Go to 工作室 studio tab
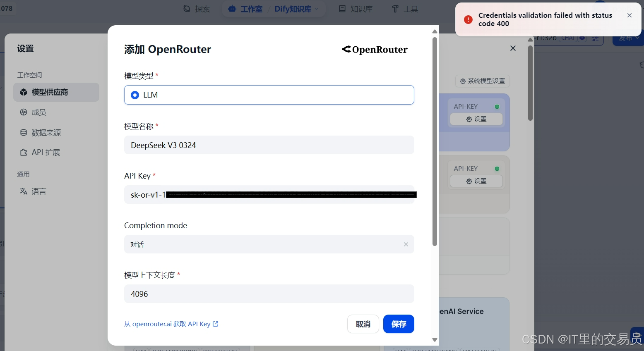Screen dimensions: 644x351 (x=245, y=9)
